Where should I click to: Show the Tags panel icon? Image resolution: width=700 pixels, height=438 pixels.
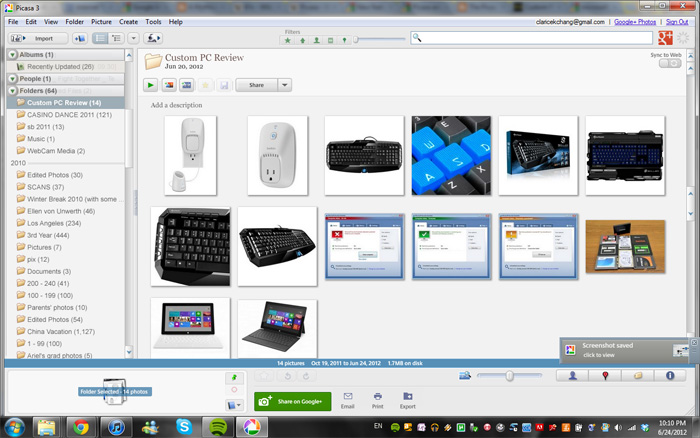click(x=638, y=376)
